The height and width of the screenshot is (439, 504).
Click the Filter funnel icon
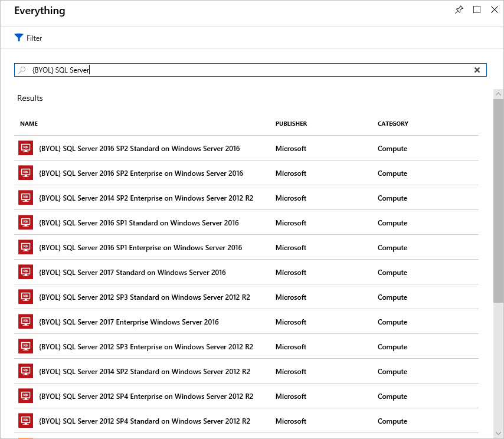click(x=18, y=38)
